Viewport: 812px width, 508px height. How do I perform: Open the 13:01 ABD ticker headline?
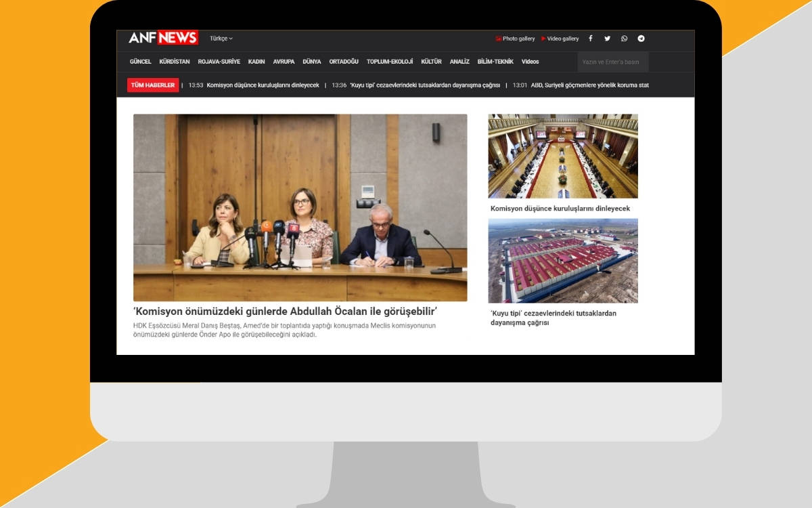[581, 85]
